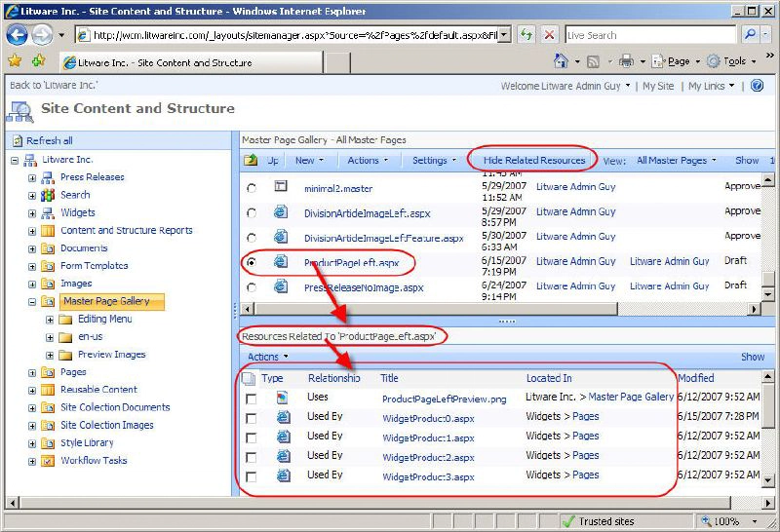Click the red Stop loading icon
780x532 pixels.
point(549,35)
